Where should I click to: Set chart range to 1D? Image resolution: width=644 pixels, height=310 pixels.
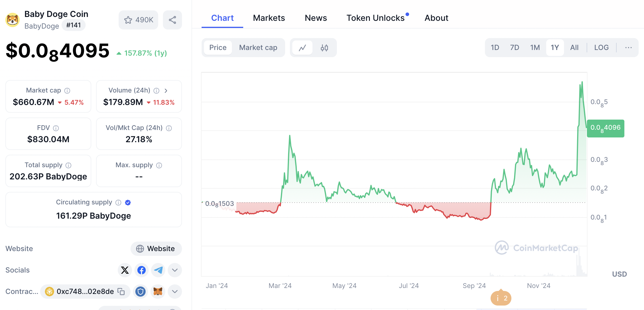(x=495, y=48)
